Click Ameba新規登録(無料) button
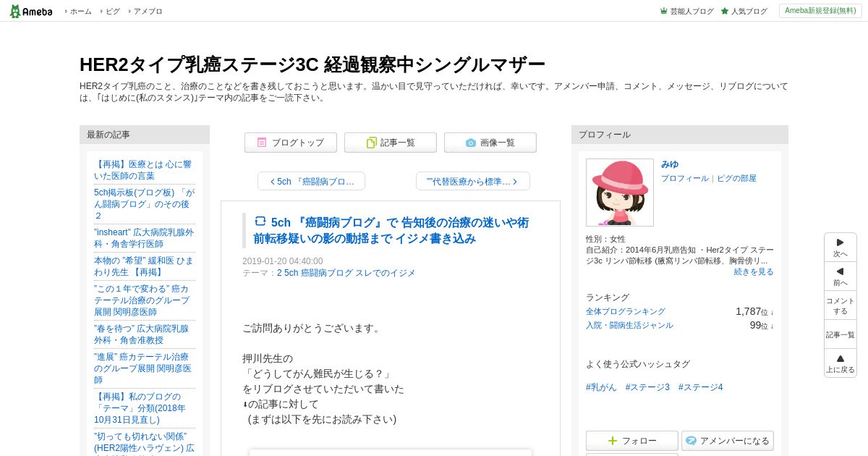868x456 pixels. coord(820,11)
